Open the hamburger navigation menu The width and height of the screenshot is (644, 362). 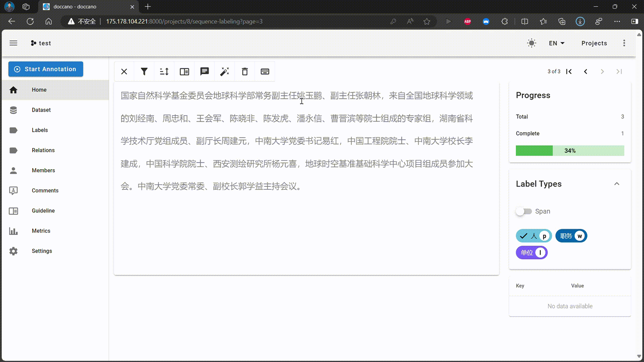(13, 43)
